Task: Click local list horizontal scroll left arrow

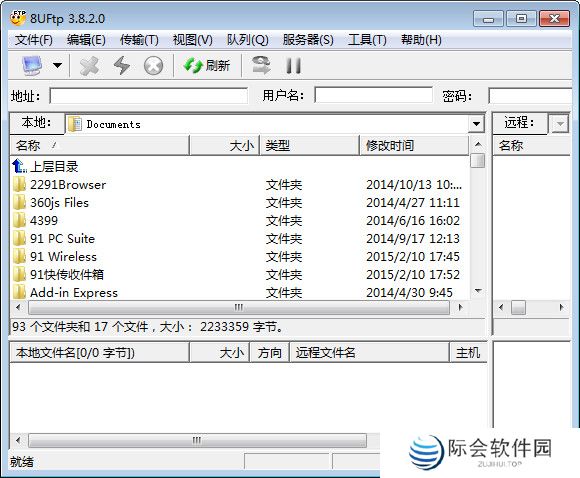Action: tap(18, 307)
